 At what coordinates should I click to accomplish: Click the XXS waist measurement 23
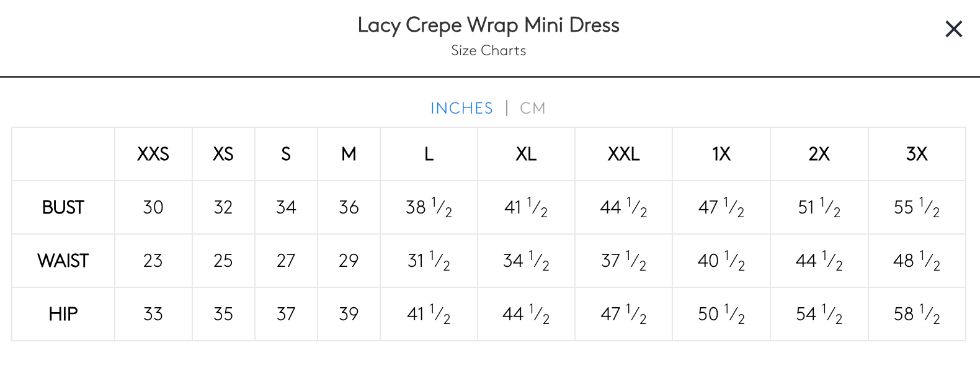(153, 261)
